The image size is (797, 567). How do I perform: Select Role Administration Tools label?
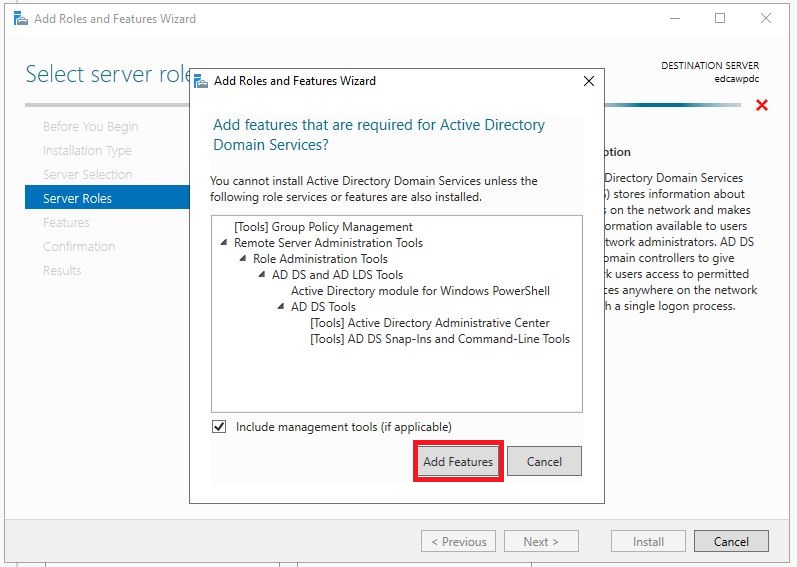click(x=320, y=259)
